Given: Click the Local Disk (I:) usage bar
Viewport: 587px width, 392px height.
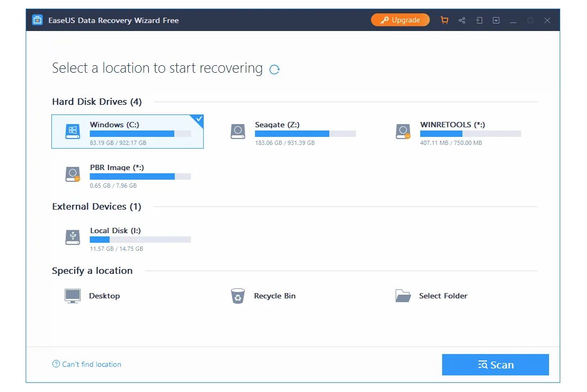Looking at the screenshot, I should [x=141, y=240].
